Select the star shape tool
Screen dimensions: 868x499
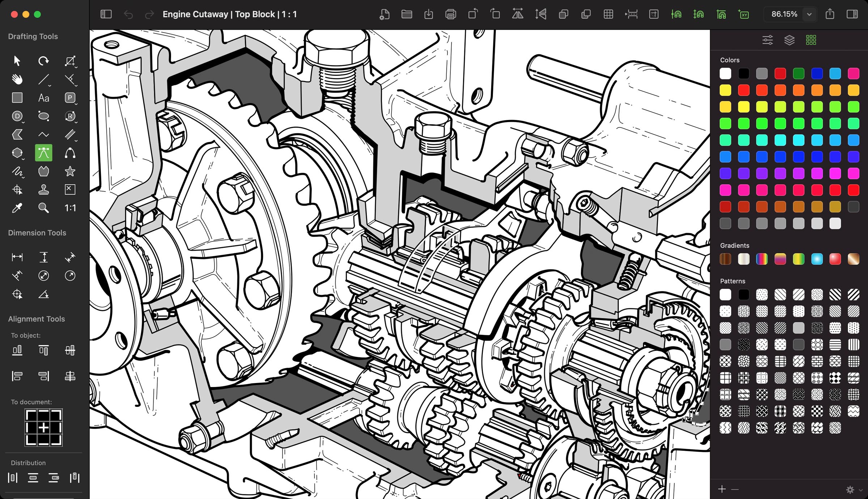pos(70,171)
